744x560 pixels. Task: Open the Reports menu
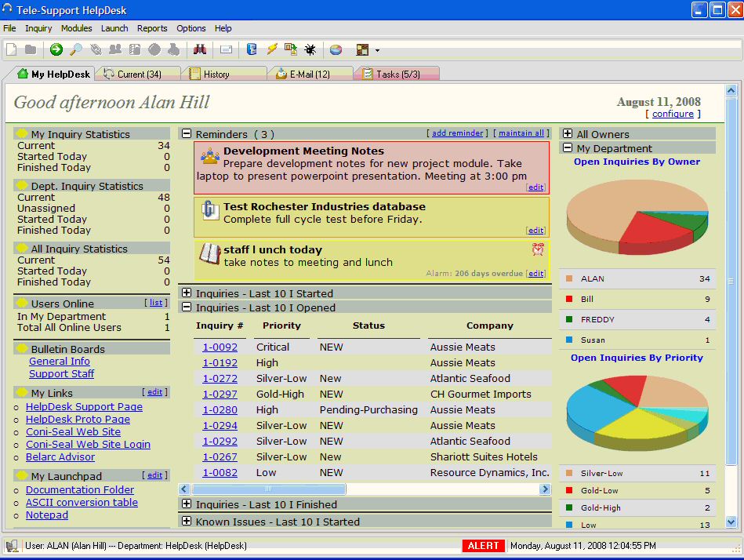152,28
